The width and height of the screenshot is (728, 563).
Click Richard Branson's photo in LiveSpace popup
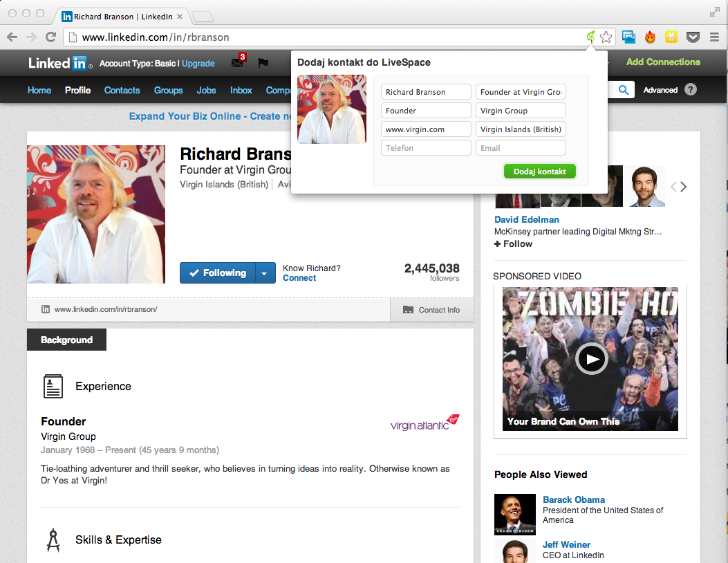pyautogui.click(x=331, y=109)
